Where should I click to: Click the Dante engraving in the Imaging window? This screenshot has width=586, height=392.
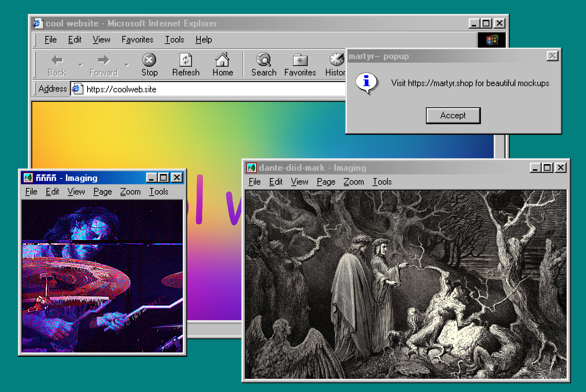(x=406, y=284)
